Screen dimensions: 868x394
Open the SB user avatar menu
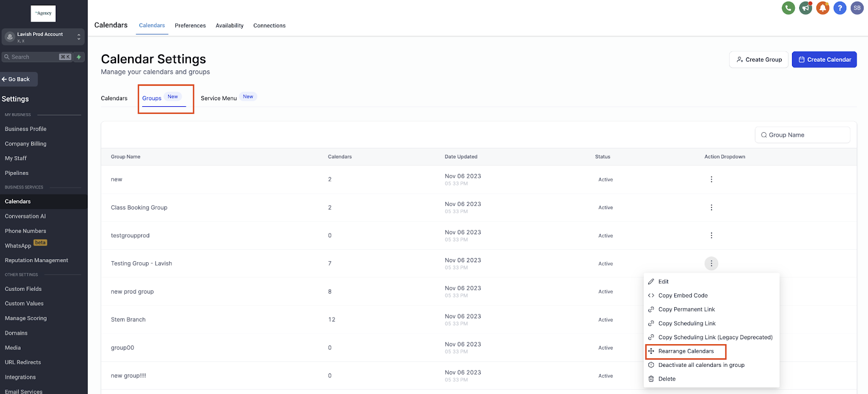tap(857, 8)
